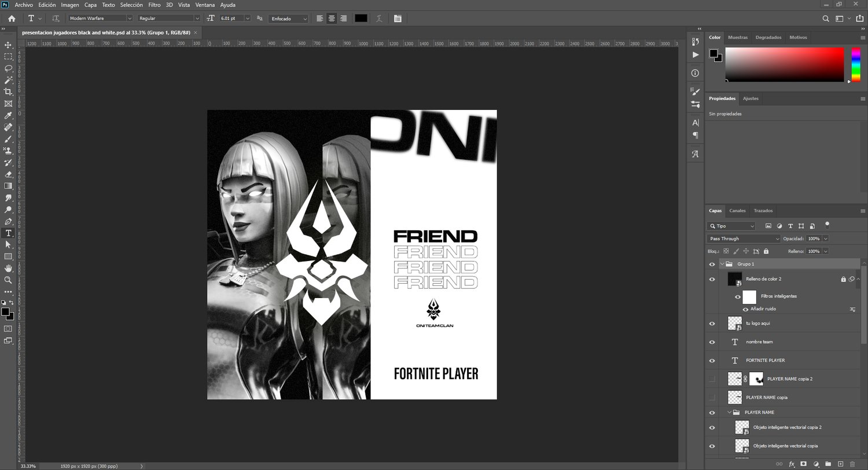
Task: Switch to the Muestras tab
Action: click(x=738, y=37)
